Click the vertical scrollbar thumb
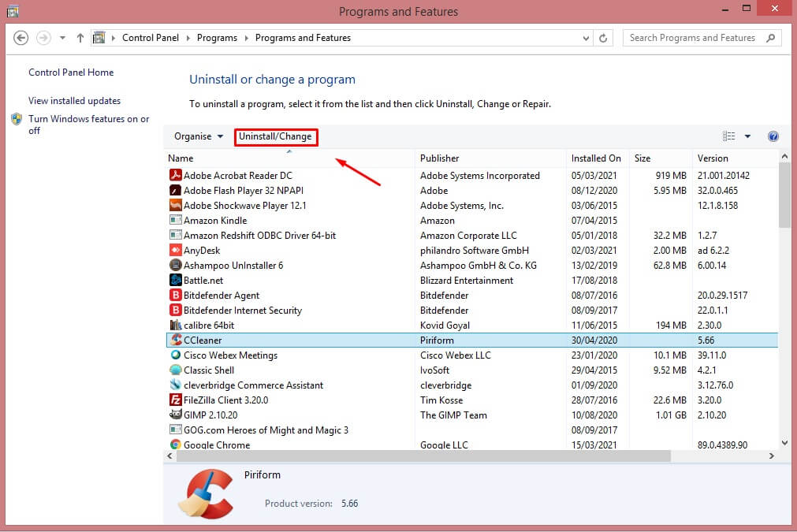Image resolution: width=797 pixels, height=532 pixels. coord(785,195)
